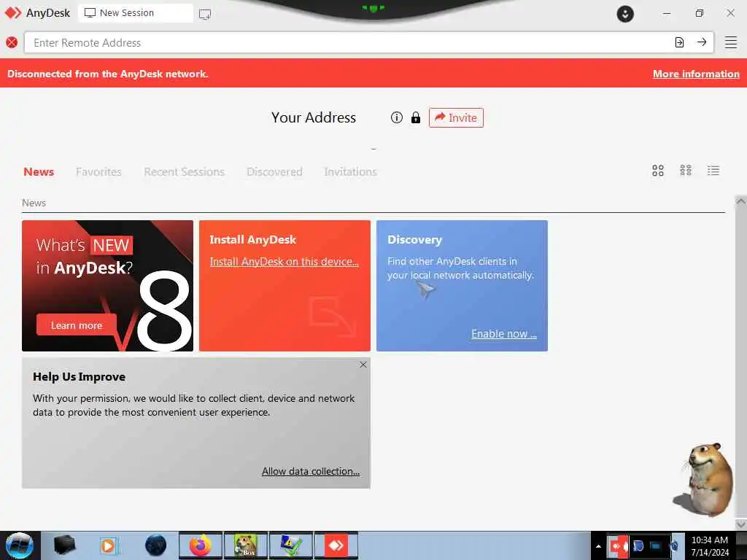Click the red connection error status icon
Viewport: 747px width, 560px height.
[x=12, y=42]
